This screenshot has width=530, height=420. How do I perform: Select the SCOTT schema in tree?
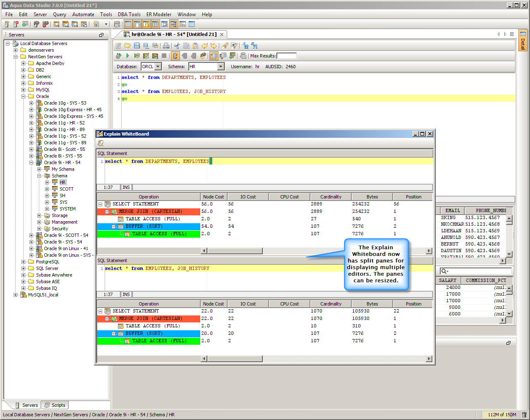tap(66, 189)
